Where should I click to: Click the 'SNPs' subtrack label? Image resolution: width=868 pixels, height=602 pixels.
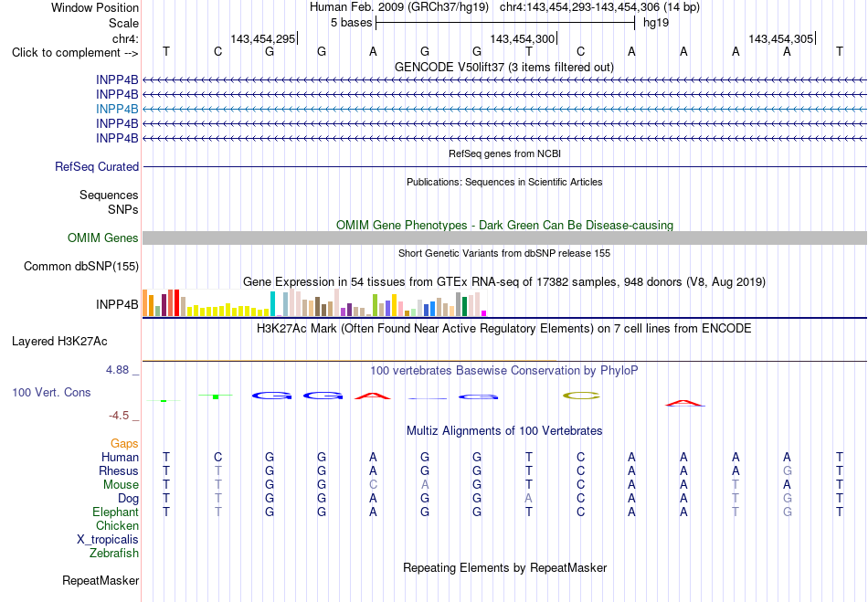[123, 210]
